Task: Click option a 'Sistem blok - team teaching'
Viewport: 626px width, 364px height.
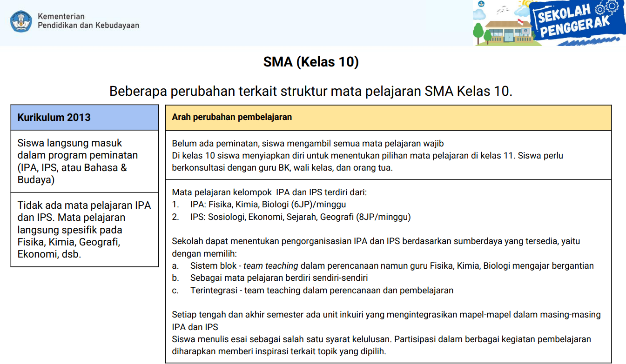Action: pyautogui.click(x=392, y=266)
